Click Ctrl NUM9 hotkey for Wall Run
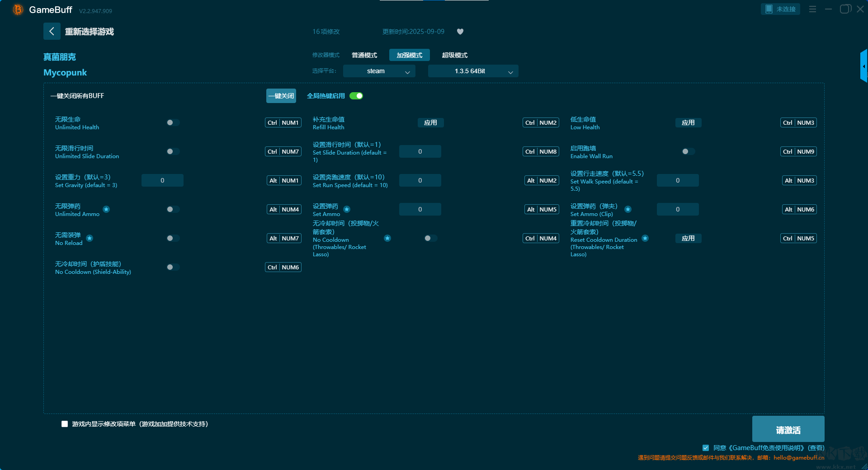 pyautogui.click(x=798, y=151)
